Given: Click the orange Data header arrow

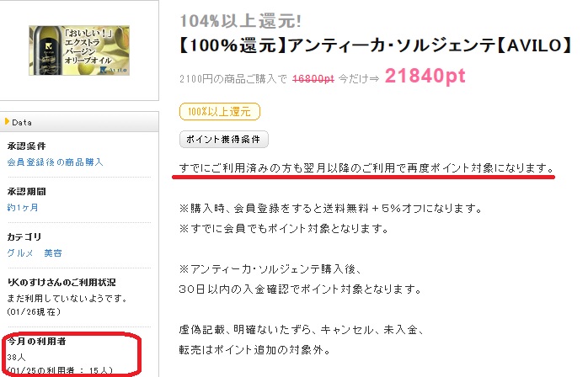Looking at the screenshot, I should pyautogui.click(x=7, y=121).
